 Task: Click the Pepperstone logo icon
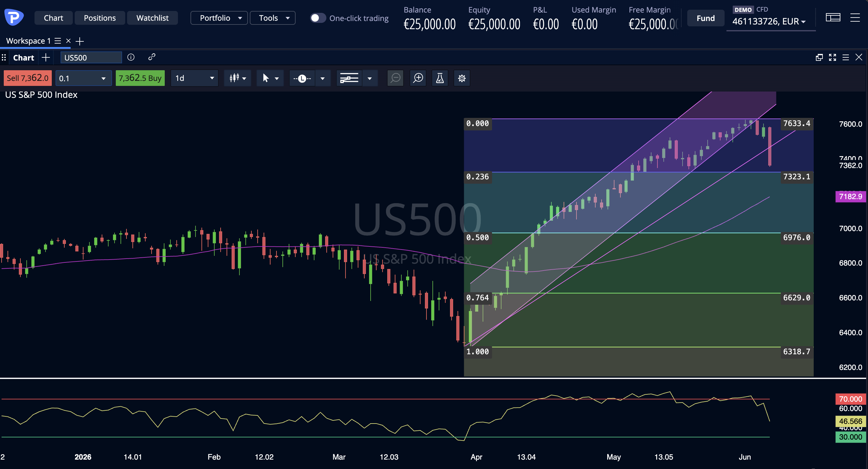[14, 18]
